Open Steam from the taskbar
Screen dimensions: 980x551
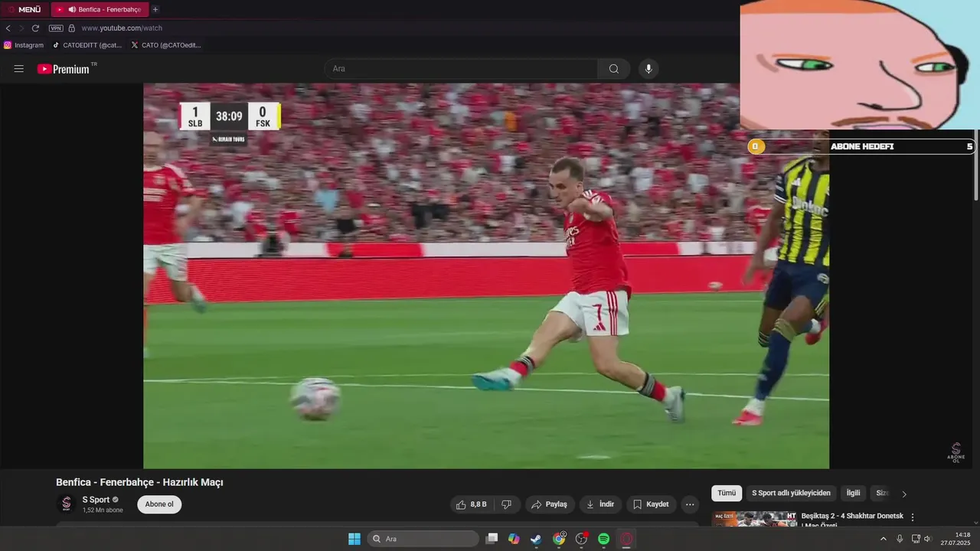pyautogui.click(x=536, y=539)
